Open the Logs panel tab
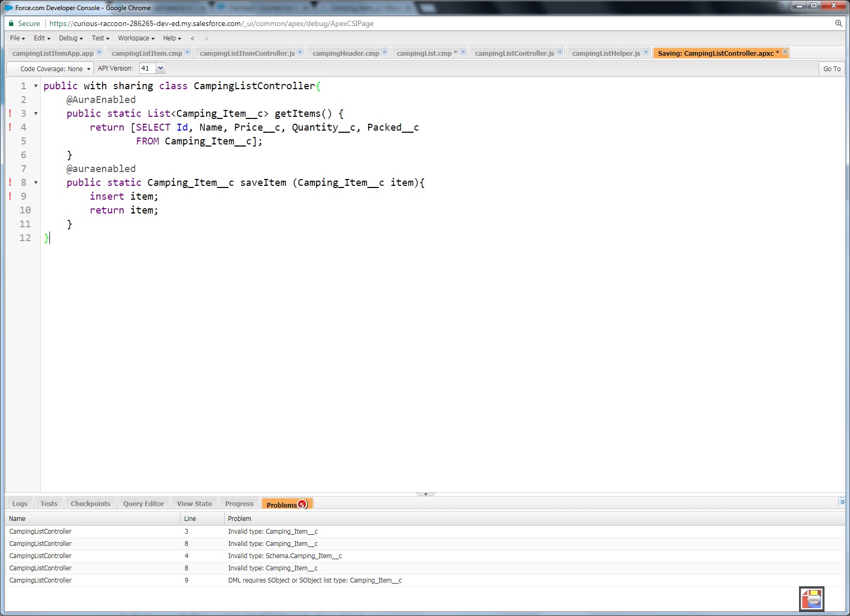The image size is (850, 616). coord(20,503)
